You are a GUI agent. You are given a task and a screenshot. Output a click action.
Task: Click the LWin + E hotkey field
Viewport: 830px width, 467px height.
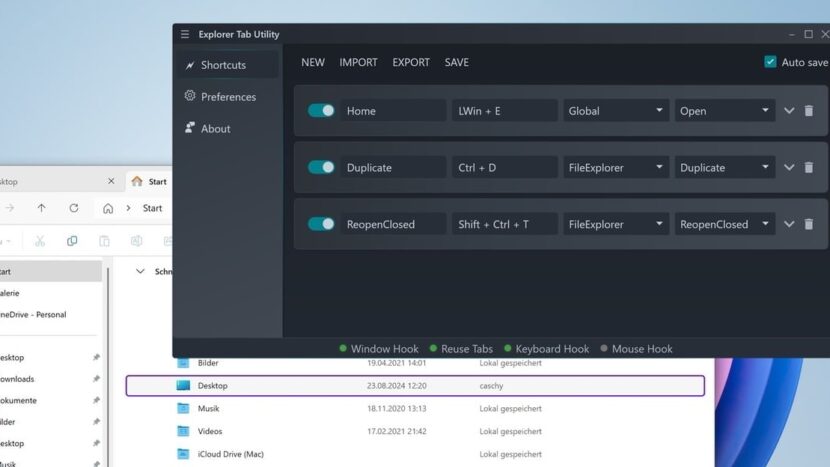click(503, 111)
